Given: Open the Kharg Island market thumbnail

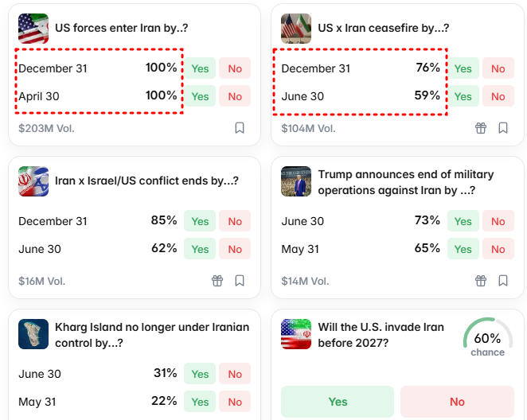Looking at the screenshot, I should pos(33,334).
